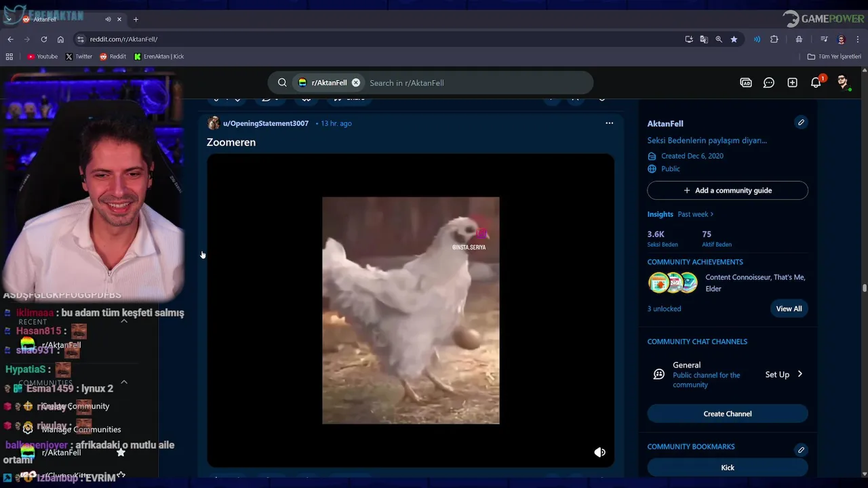Viewport: 868px width, 488px height.
Task: Create a new post with plus icon
Action: tap(792, 83)
